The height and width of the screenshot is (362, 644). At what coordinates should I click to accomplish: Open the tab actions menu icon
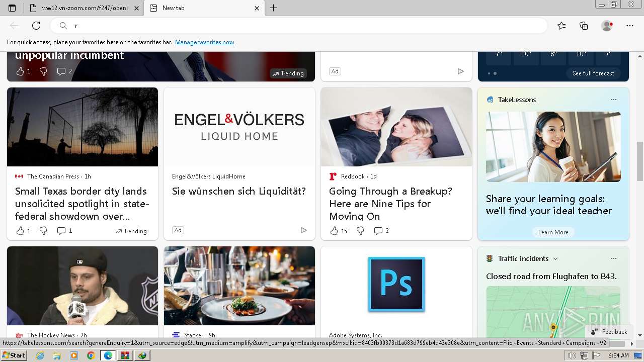[12, 8]
